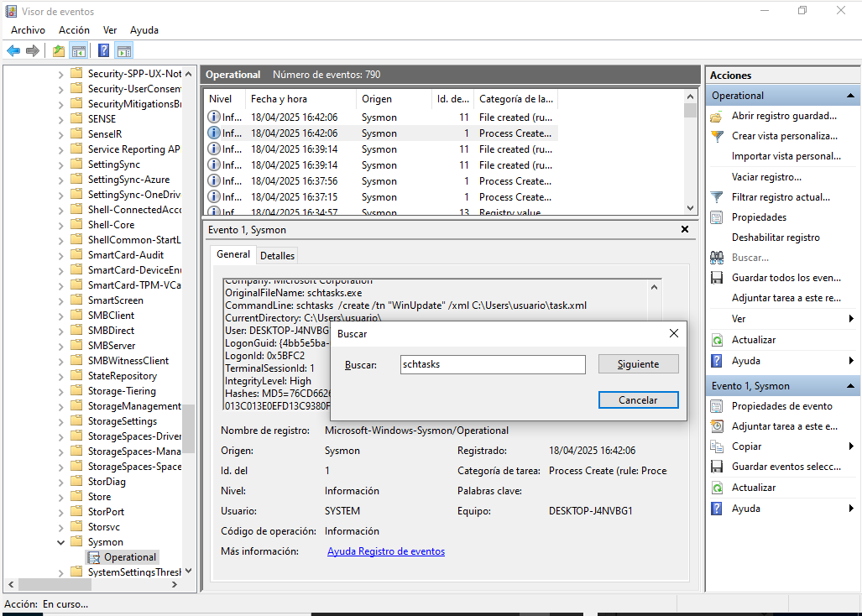Screen dimensions: 862x616
Task: Click the Forward arrow toolbar icon
Action: [33, 51]
